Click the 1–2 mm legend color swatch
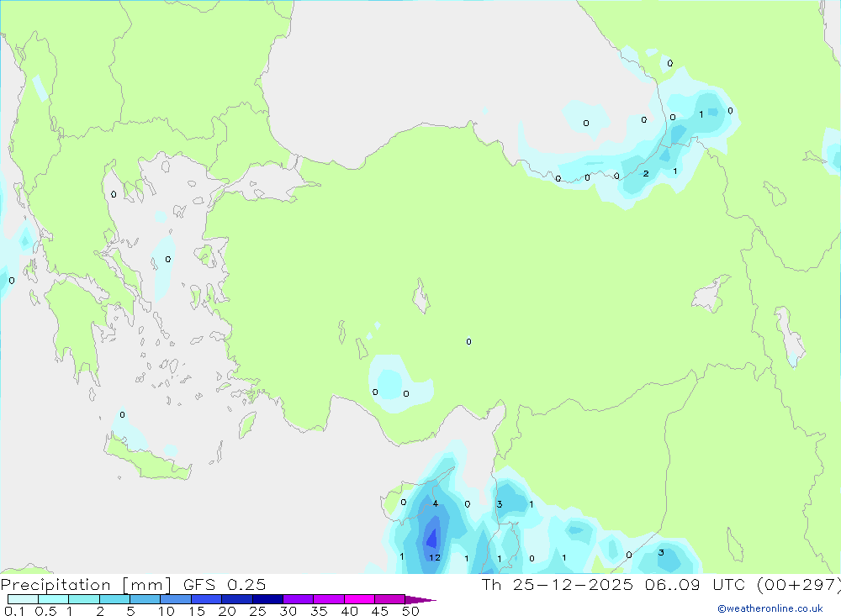Screen dimensions: 841x616 click(83, 599)
